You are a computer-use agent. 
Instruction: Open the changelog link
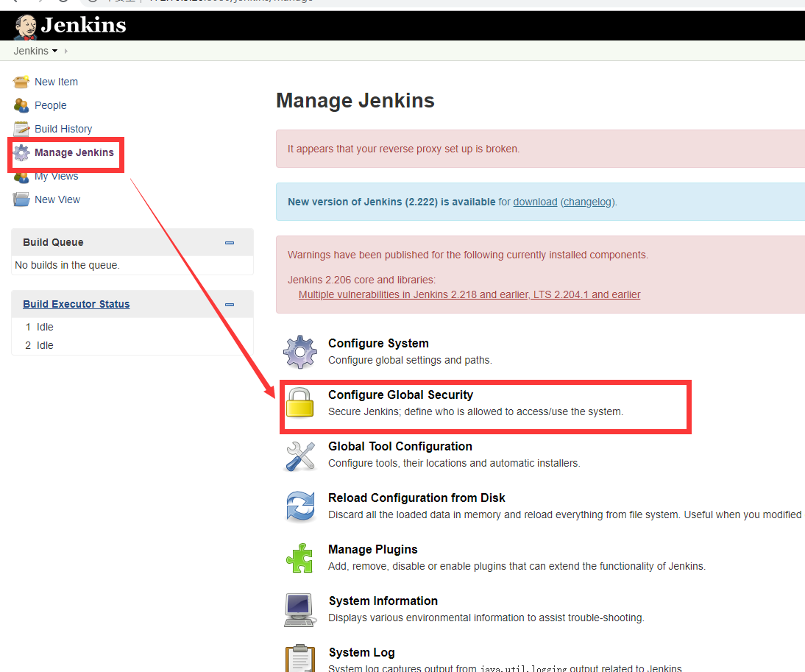click(587, 202)
